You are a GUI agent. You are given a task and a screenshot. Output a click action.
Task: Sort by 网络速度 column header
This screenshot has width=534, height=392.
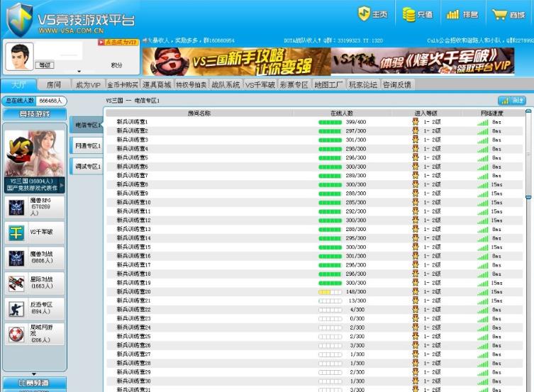point(492,113)
